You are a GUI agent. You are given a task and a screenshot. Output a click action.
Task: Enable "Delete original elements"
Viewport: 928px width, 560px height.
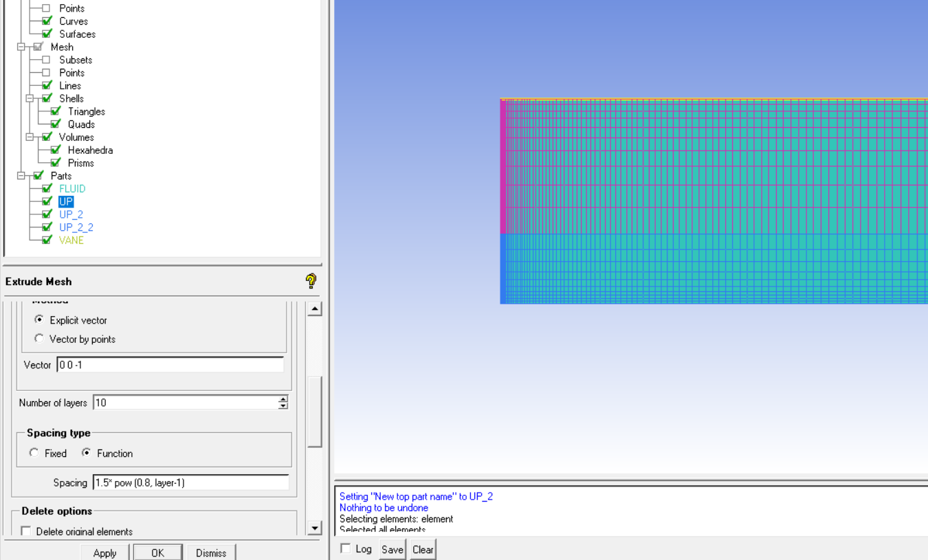coord(25,531)
